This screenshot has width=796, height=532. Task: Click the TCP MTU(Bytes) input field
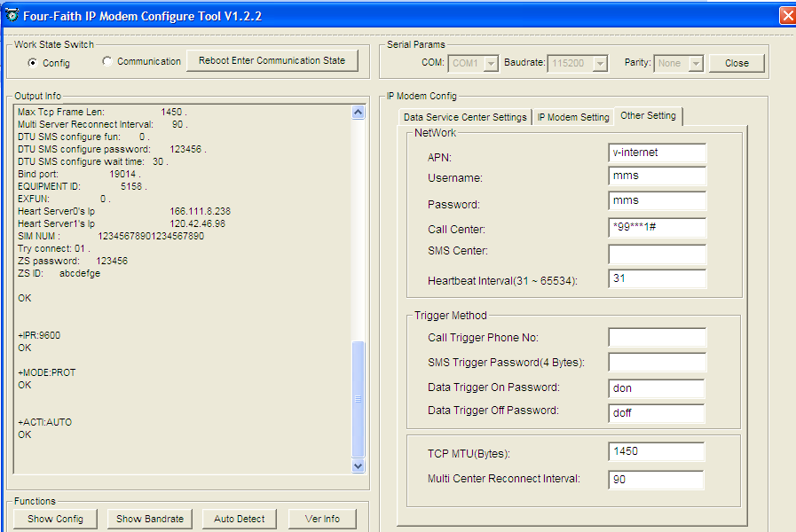(656, 452)
